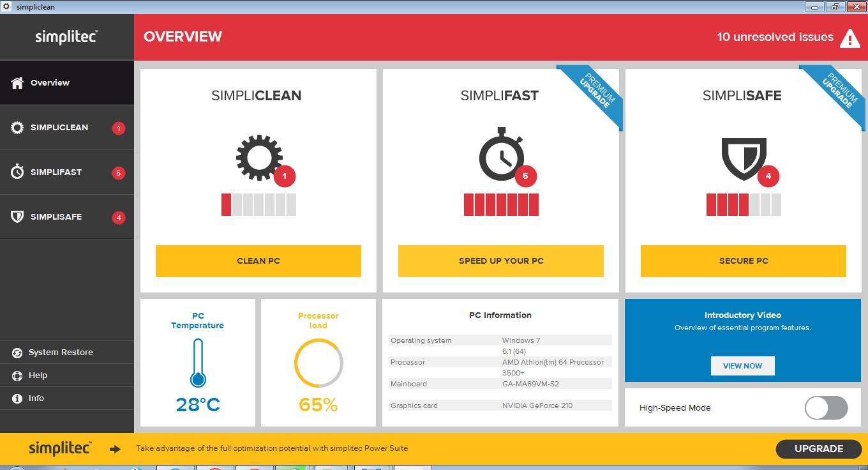868x470 pixels.
Task: Click the Operating system label in PC Information
Action: (421, 340)
